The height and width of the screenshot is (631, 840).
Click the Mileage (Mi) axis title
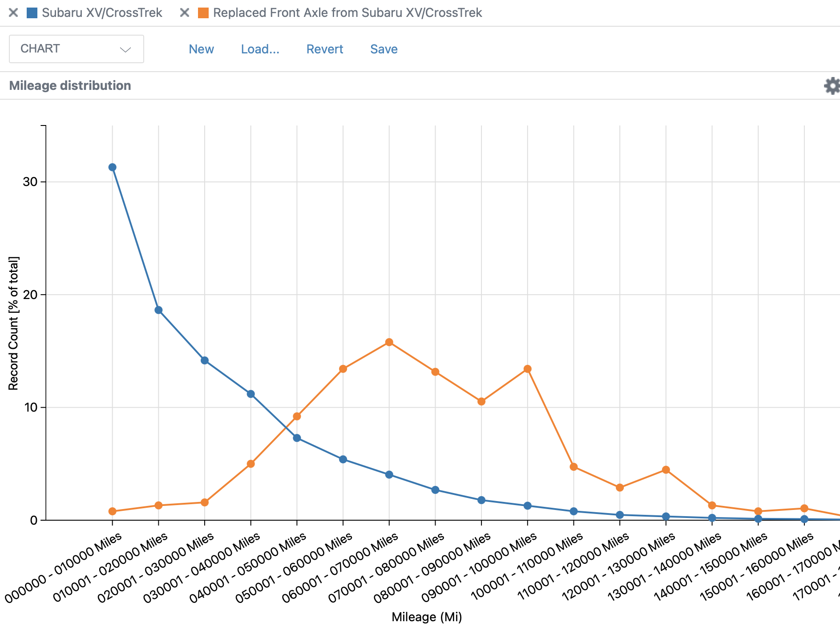427,617
